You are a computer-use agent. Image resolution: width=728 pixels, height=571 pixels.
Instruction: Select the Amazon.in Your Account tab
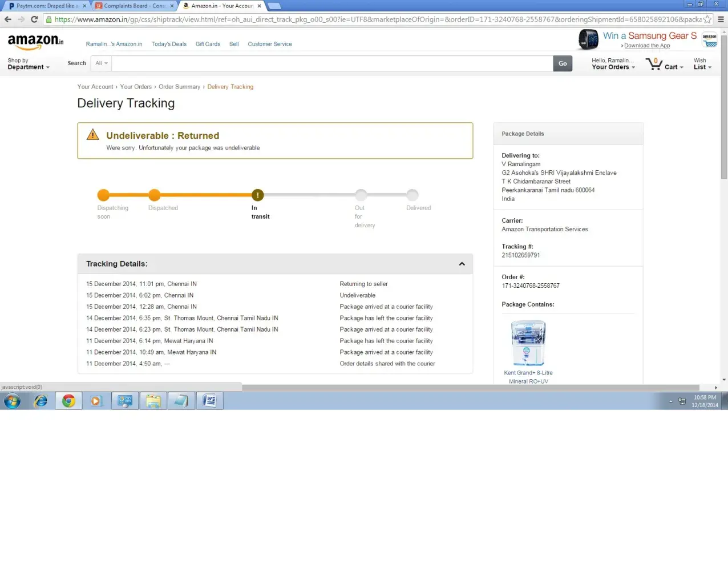221,6
